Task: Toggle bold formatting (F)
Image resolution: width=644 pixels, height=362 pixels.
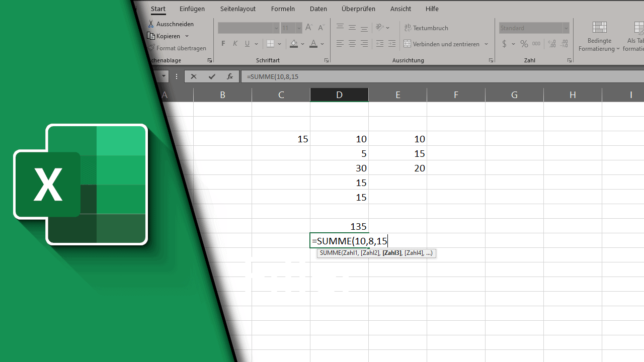Action: (223, 44)
